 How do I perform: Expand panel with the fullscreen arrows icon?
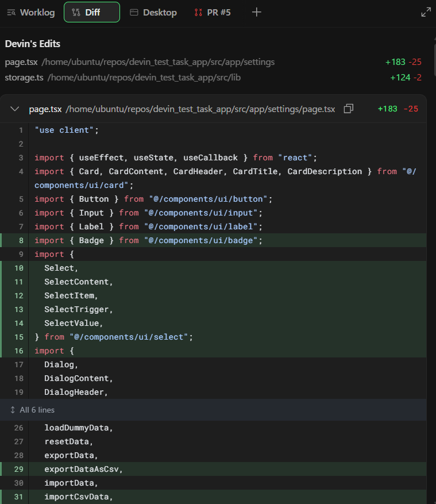coord(426,12)
